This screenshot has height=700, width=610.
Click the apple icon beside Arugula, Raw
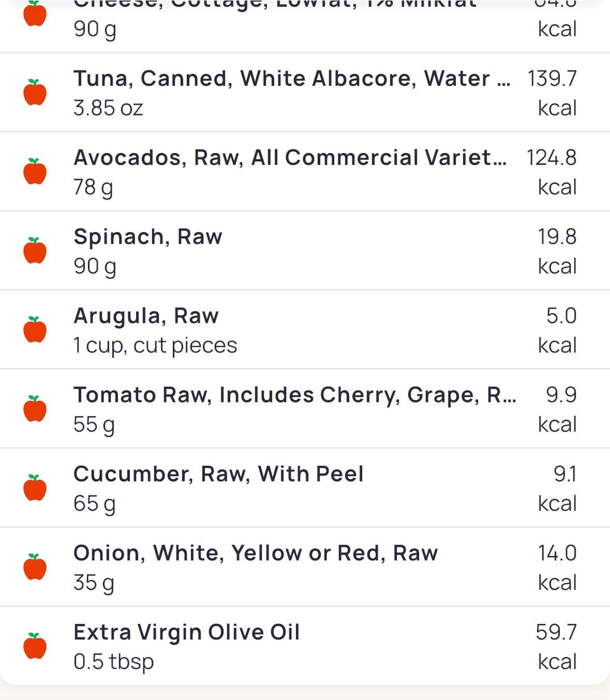[35, 329]
